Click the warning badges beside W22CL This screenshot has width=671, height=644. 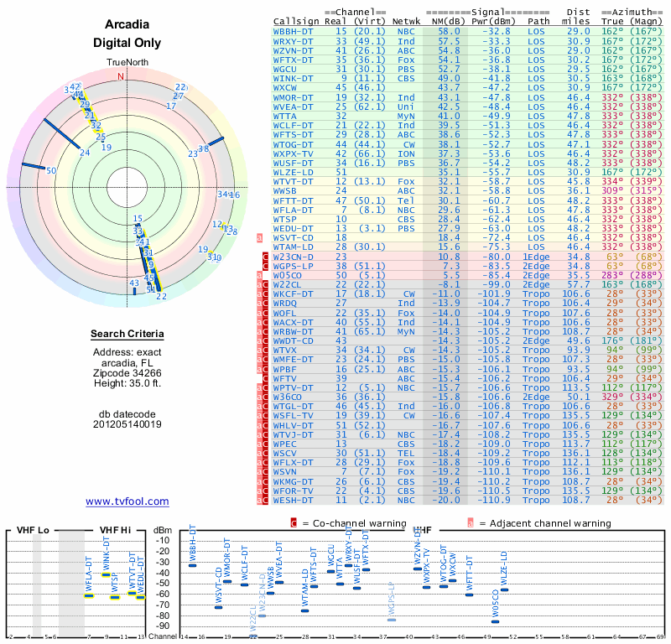[x=263, y=284]
